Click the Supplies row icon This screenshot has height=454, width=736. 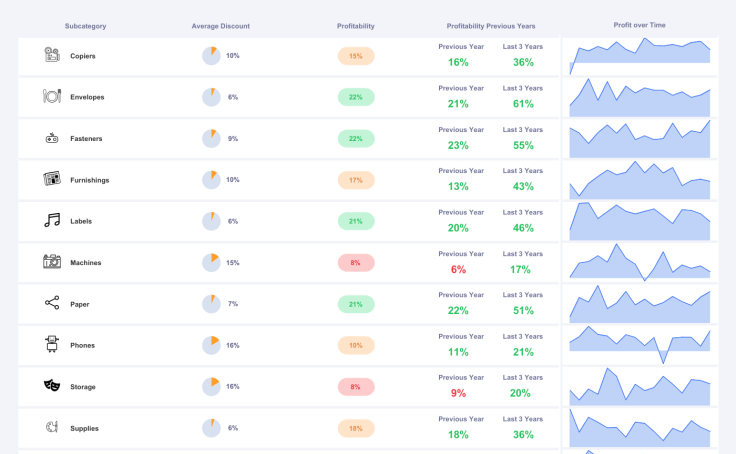coord(52,428)
